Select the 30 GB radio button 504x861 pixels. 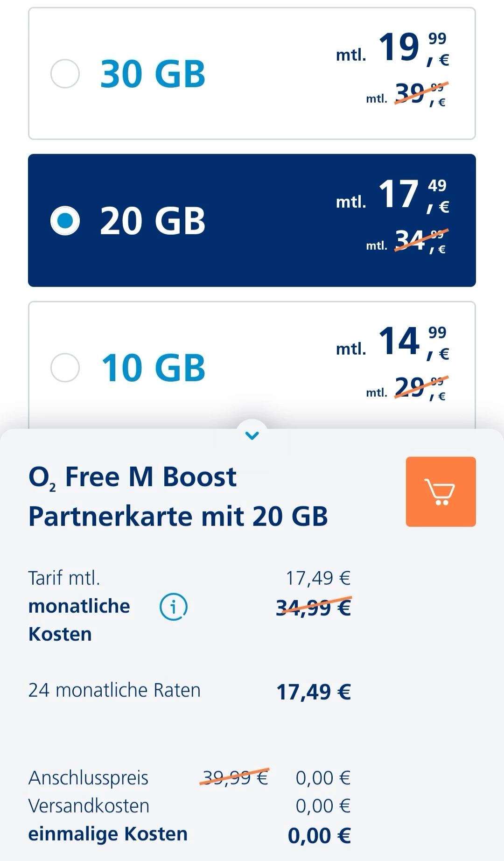coord(65,74)
